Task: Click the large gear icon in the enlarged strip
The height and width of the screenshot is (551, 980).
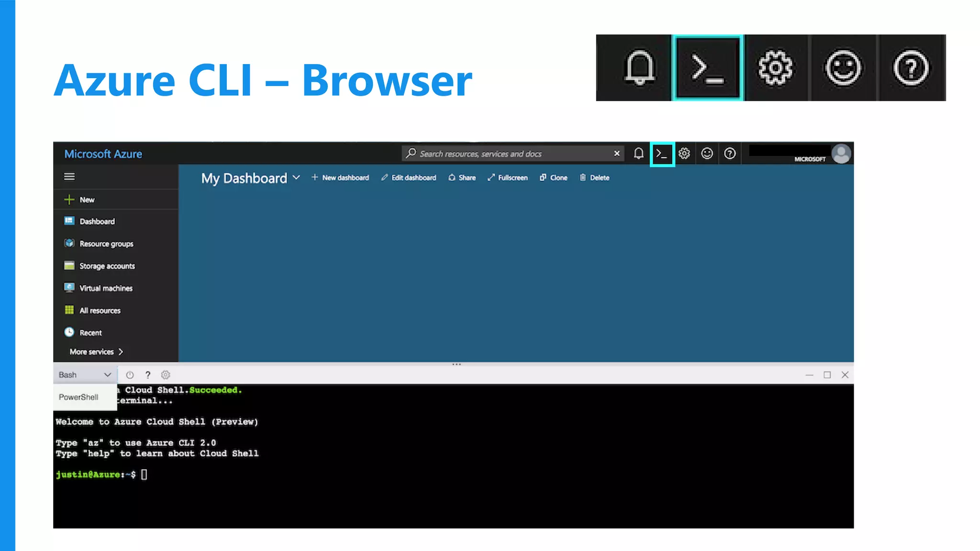Action: [775, 68]
